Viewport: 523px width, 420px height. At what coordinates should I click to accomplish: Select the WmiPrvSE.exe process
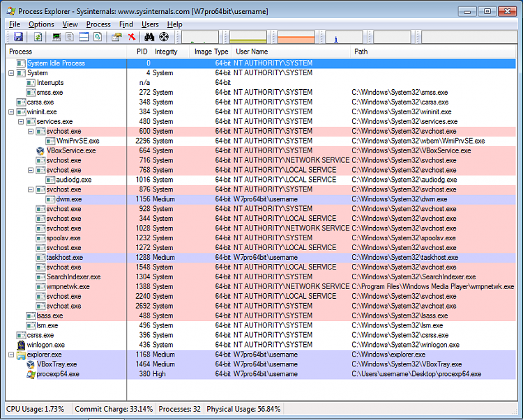(261, 141)
